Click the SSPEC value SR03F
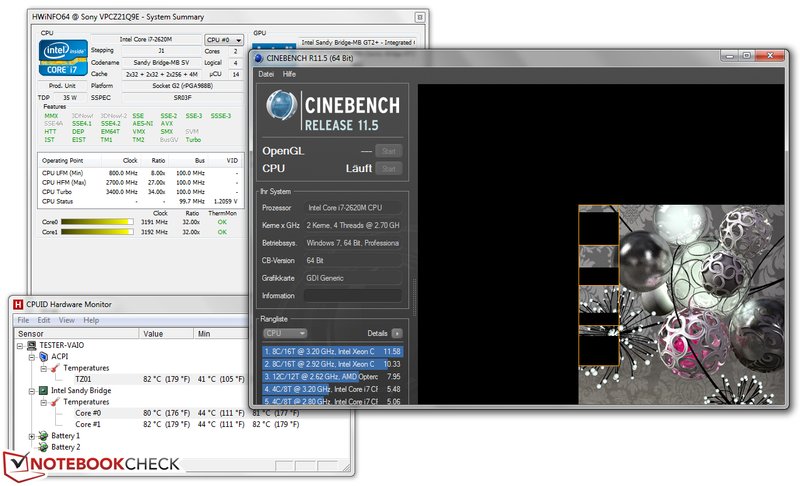Image resolution: width=800 pixels, height=486 pixels. (182, 97)
